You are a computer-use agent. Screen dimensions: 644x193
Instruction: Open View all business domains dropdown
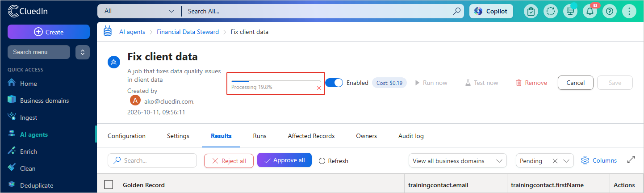tap(458, 160)
